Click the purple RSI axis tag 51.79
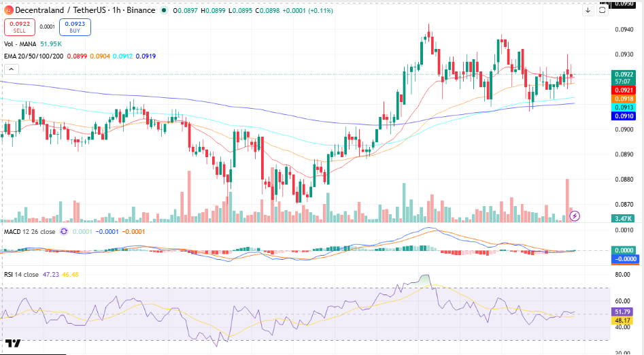 coord(623,312)
